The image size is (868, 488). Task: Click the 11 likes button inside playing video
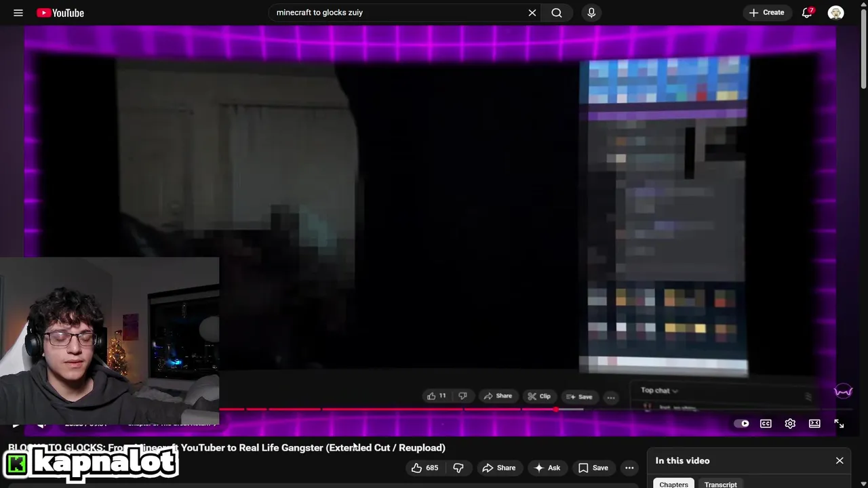coord(436,396)
